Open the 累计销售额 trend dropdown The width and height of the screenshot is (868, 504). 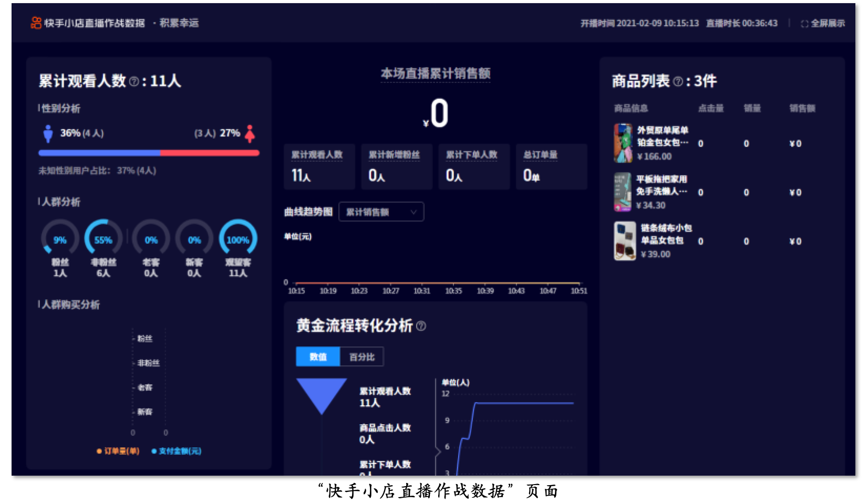point(381,212)
